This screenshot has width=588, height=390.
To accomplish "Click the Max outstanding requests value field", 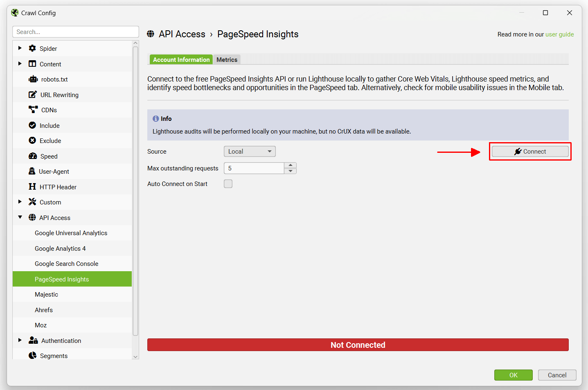I will (x=254, y=168).
